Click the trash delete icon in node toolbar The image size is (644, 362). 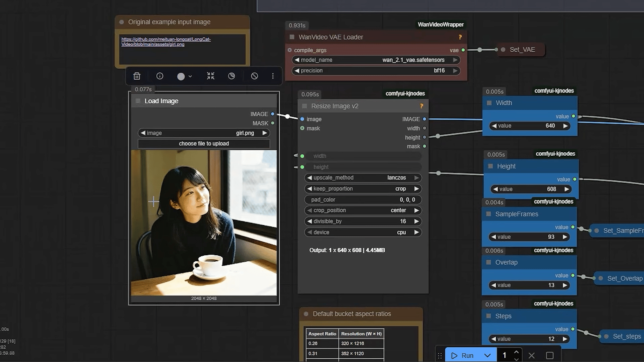(x=137, y=76)
